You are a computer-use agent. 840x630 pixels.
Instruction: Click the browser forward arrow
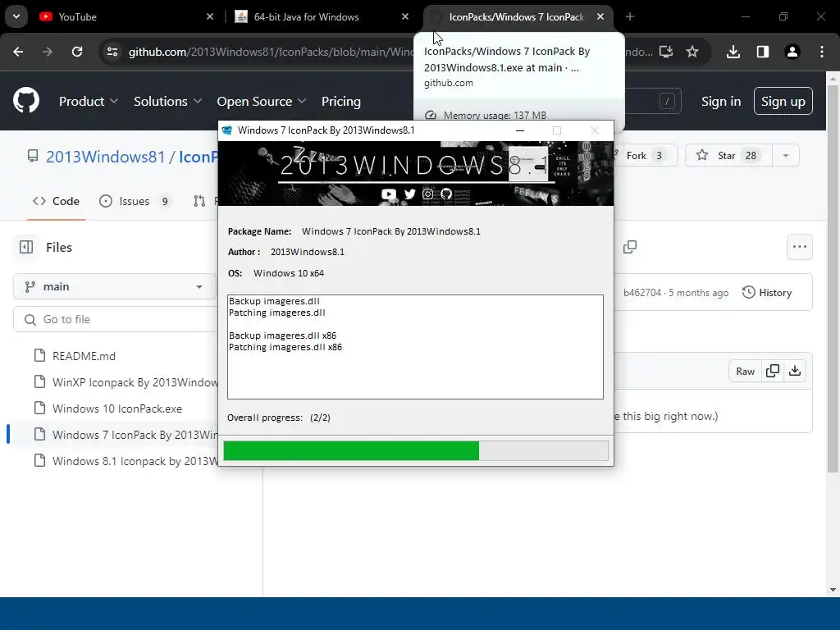click(x=48, y=52)
